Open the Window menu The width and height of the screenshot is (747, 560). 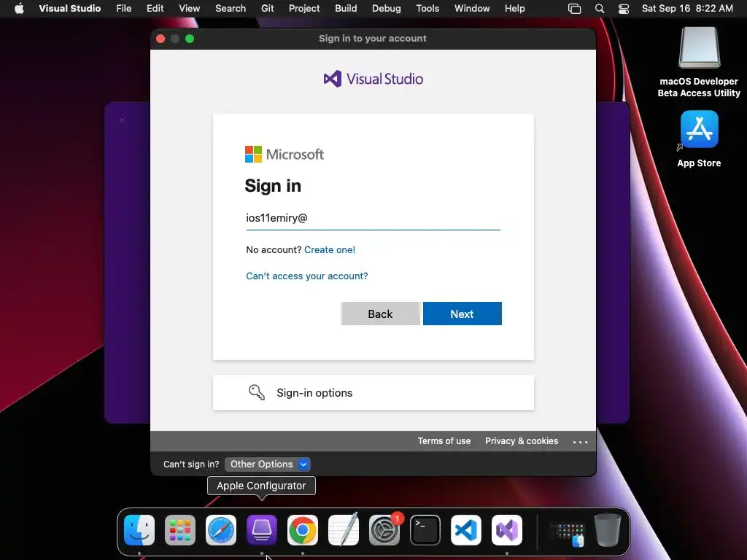click(472, 8)
